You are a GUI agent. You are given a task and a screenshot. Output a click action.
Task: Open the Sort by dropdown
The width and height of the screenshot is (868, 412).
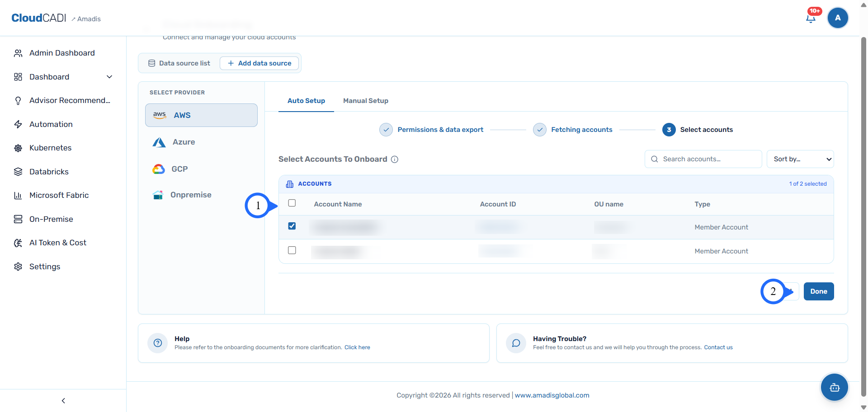800,159
